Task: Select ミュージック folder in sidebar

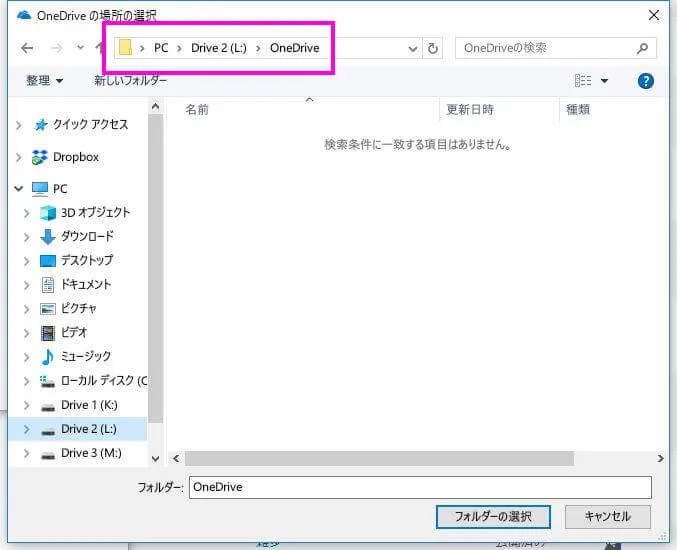Action: 85,356
